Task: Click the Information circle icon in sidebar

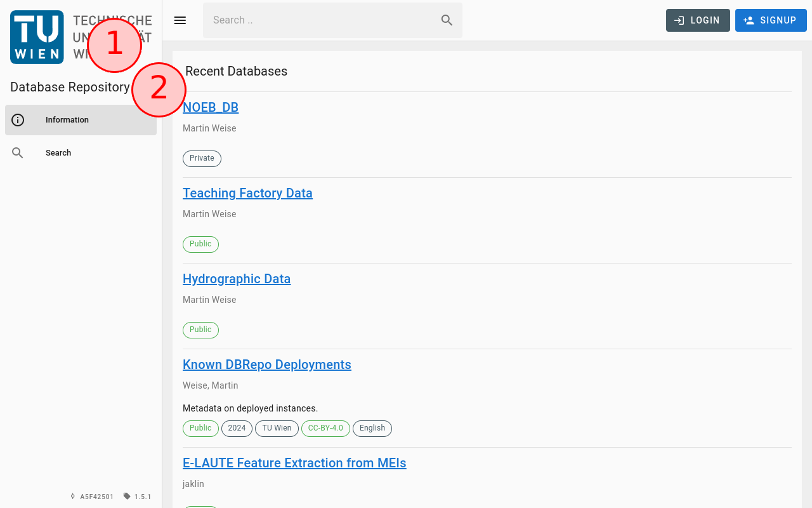Action: click(x=18, y=120)
